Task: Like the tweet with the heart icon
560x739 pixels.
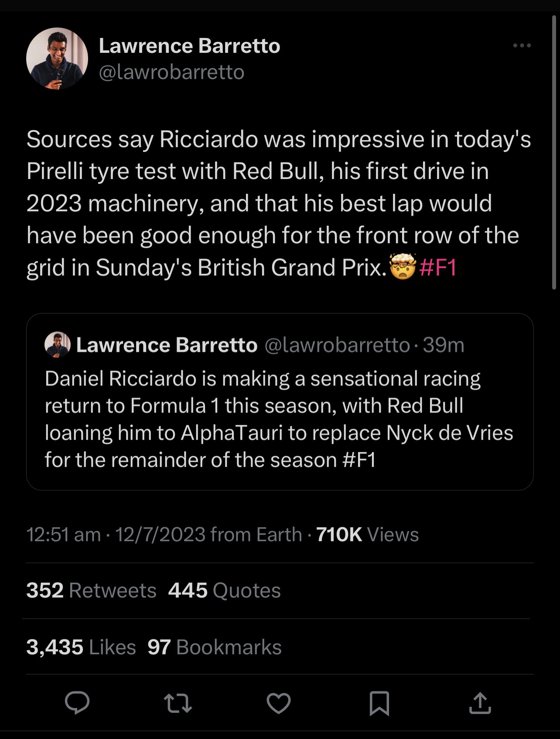Action: [279, 703]
